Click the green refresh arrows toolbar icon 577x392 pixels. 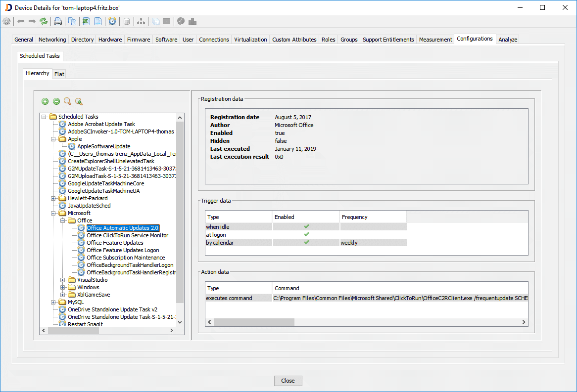[44, 21]
